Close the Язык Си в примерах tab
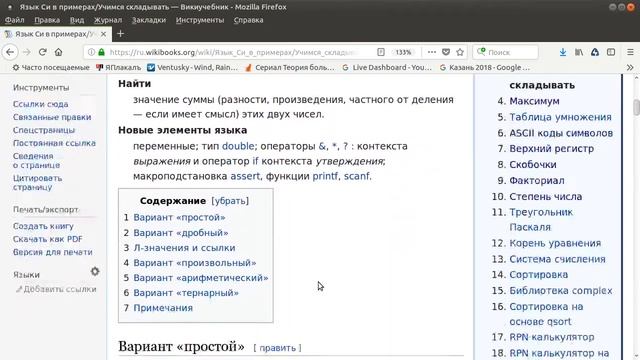Screen dimensions: 640x360 click(x=103, y=34)
